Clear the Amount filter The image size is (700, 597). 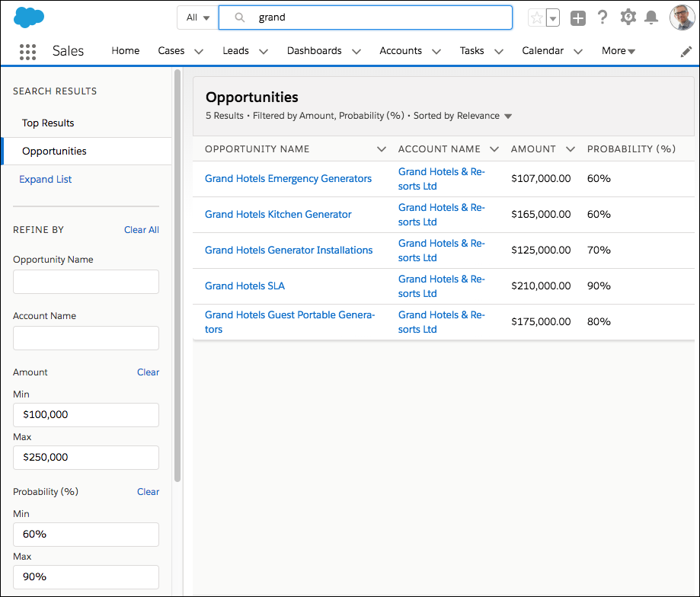click(x=148, y=372)
